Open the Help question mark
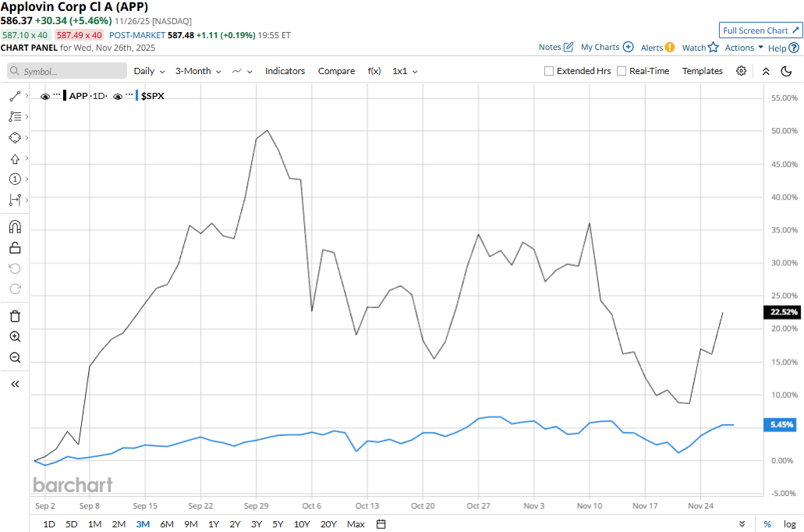 click(x=794, y=48)
